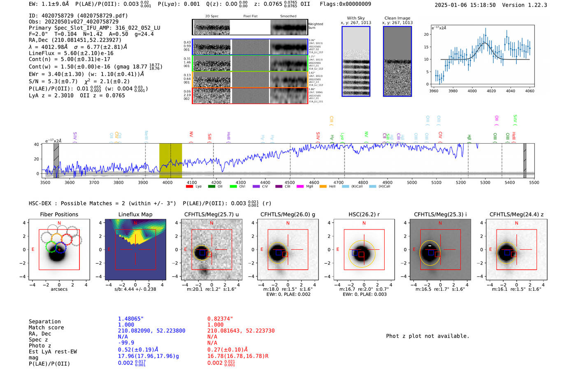Viewport: 576px width, 392px height.
Task: Click the CIV purple legend swatch
Action: [256, 187]
